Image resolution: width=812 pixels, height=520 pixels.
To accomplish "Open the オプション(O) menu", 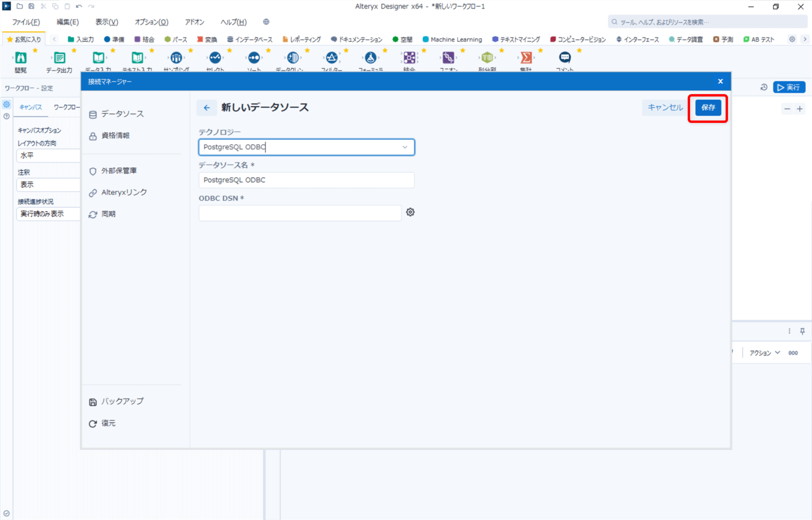I will (x=151, y=22).
